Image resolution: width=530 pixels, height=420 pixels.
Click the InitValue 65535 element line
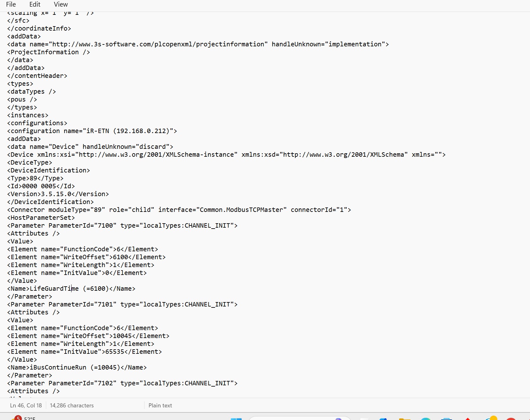[x=84, y=352]
